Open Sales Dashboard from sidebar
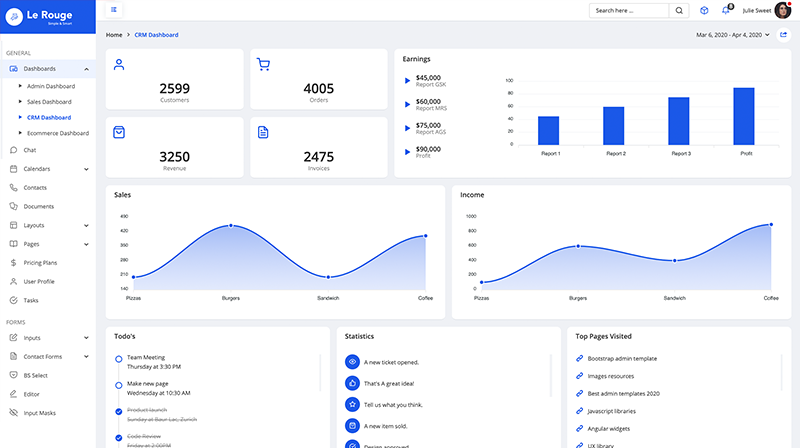The height and width of the screenshot is (448, 800). click(x=49, y=101)
